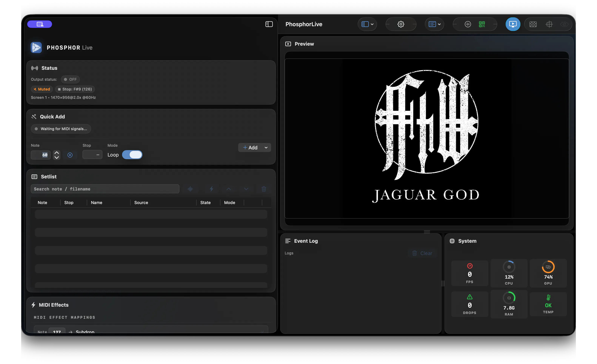Image resolution: width=597 pixels, height=364 pixels.
Task: Sort by Stop column header
Action: (69, 203)
